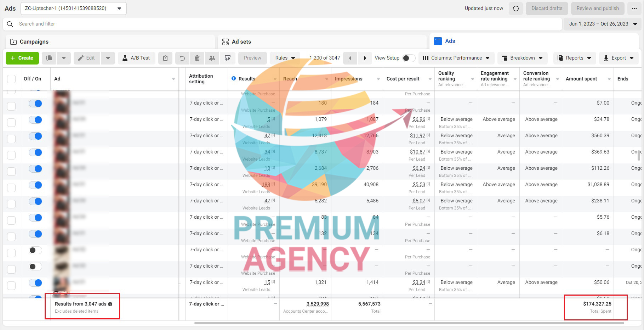Sort by Conversion rate ranking column header
This screenshot has width=644, height=330.
(541, 79)
